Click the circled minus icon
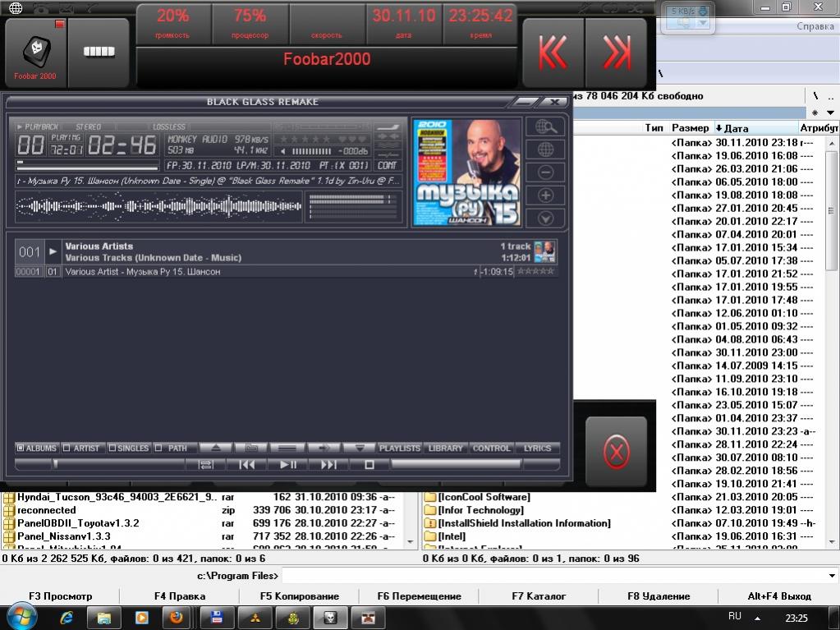 (x=546, y=172)
